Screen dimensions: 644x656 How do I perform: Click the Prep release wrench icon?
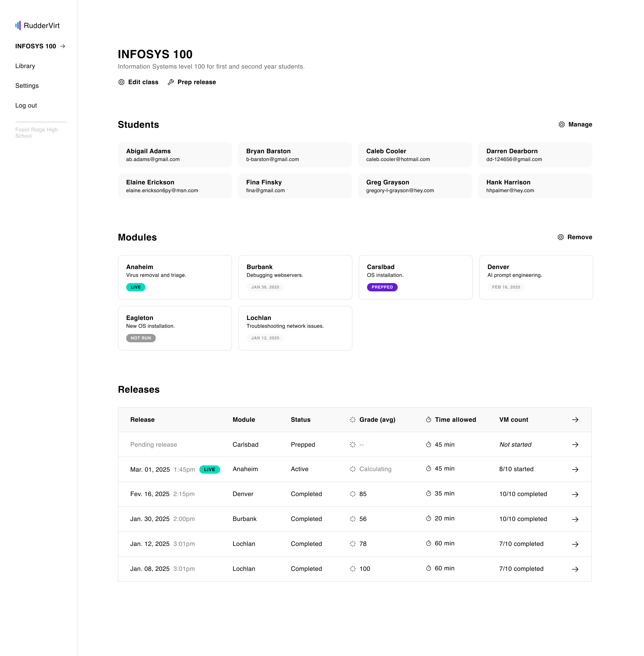171,82
